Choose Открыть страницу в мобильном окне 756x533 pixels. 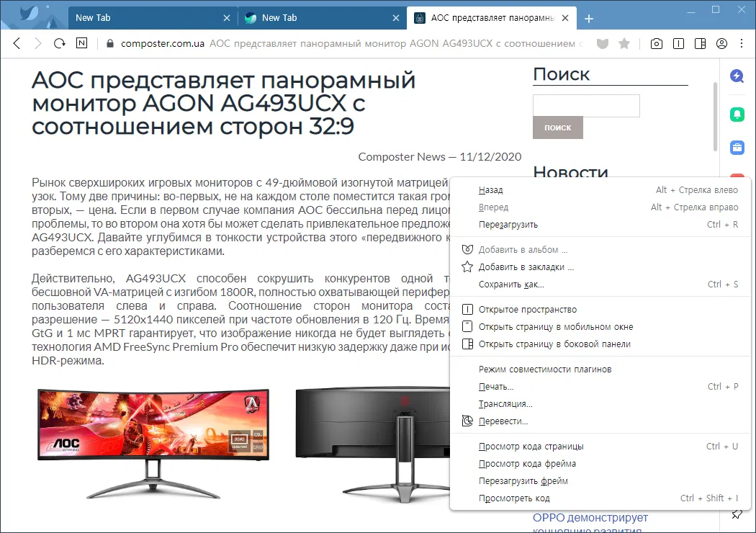coord(600,327)
